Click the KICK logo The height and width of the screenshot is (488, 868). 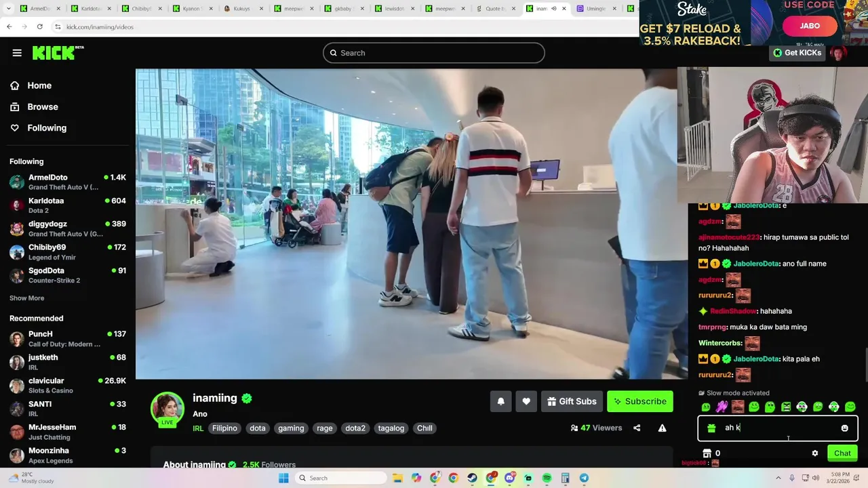click(x=58, y=53)
